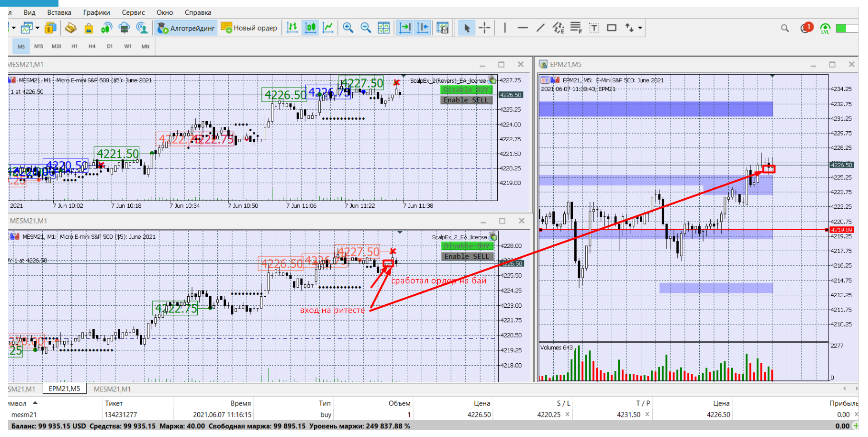Open the Вставка menu
This screenshot has width=868, height=437.
pyautogui.click(x=59, y=13)
